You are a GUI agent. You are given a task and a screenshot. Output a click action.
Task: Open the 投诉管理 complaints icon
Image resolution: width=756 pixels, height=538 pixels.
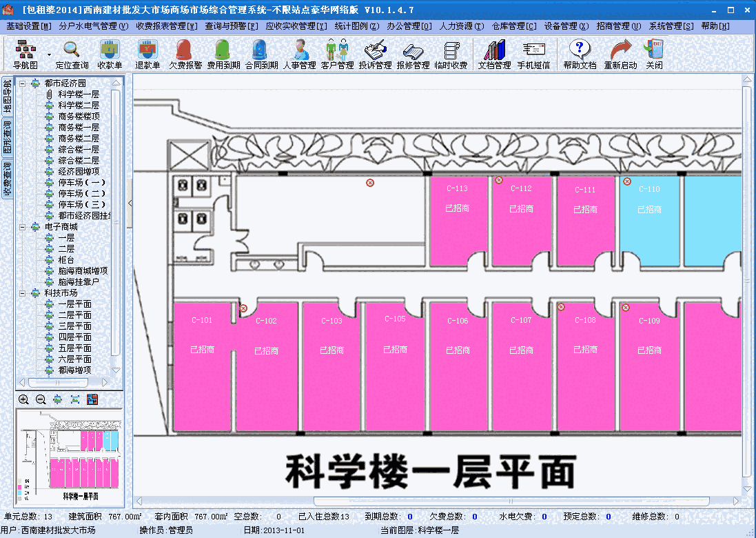coord(376,54)
